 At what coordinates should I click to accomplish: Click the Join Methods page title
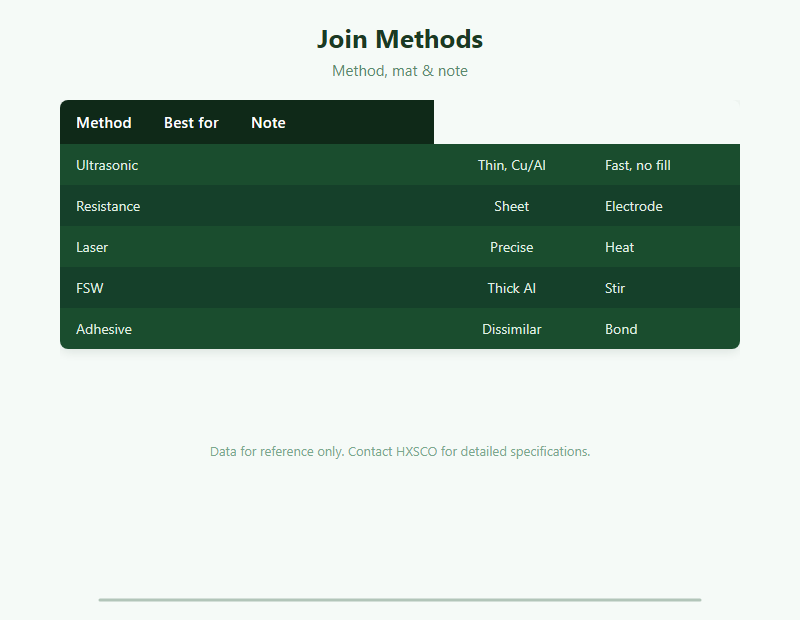point(400,39)
